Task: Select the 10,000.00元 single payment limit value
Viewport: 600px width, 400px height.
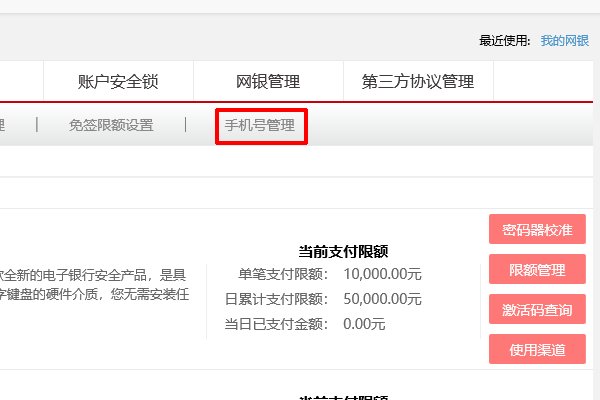Action: point(382,274)
